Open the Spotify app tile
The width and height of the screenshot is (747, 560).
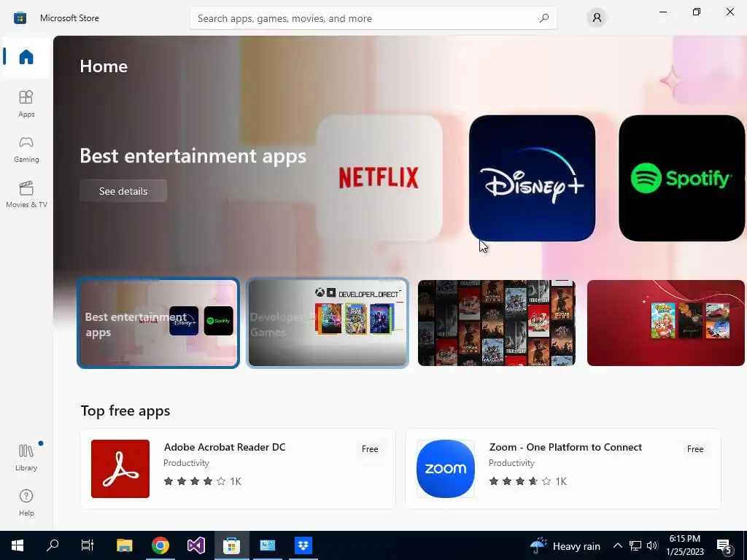682,178
